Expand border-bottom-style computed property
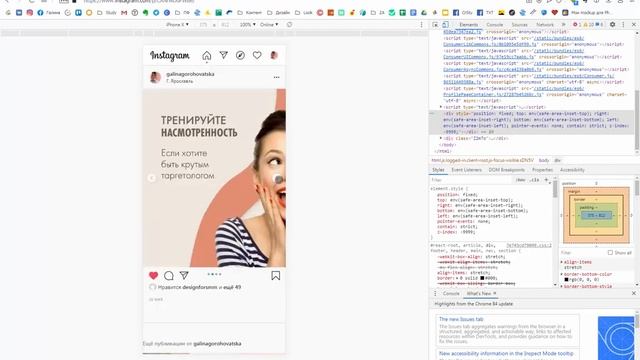Screen dimensions: 640x360 [x=562, y=287]
